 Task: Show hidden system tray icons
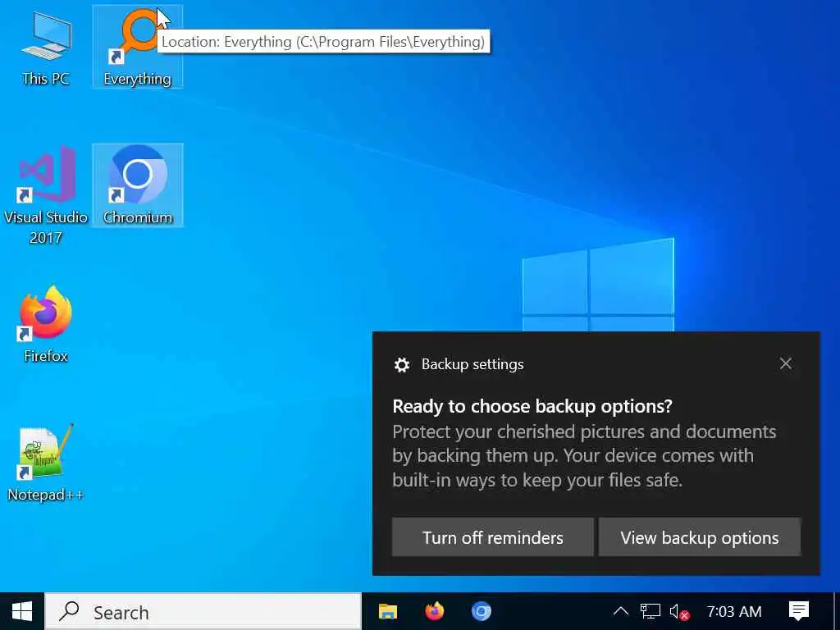click(x=620, y=611)
